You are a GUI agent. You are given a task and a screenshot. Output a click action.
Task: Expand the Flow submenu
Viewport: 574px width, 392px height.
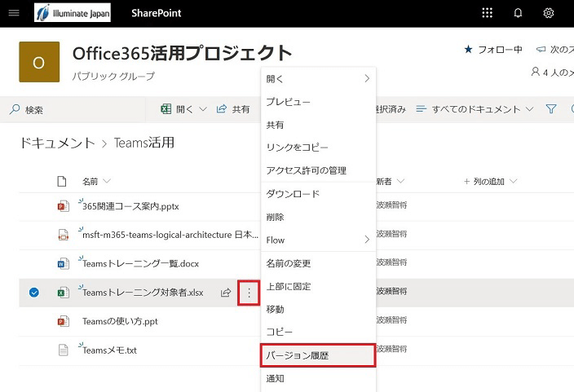pyautogui.click(x=318, y=240)
